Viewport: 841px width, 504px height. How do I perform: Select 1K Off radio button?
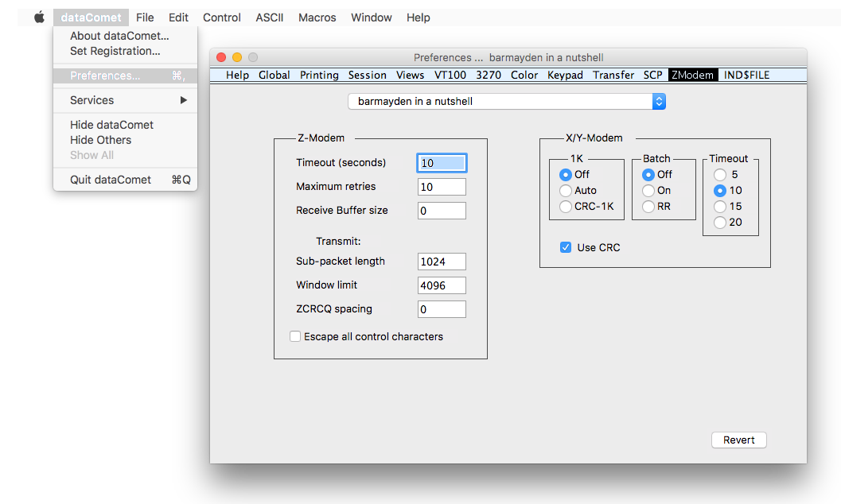[x=566, y=175]
